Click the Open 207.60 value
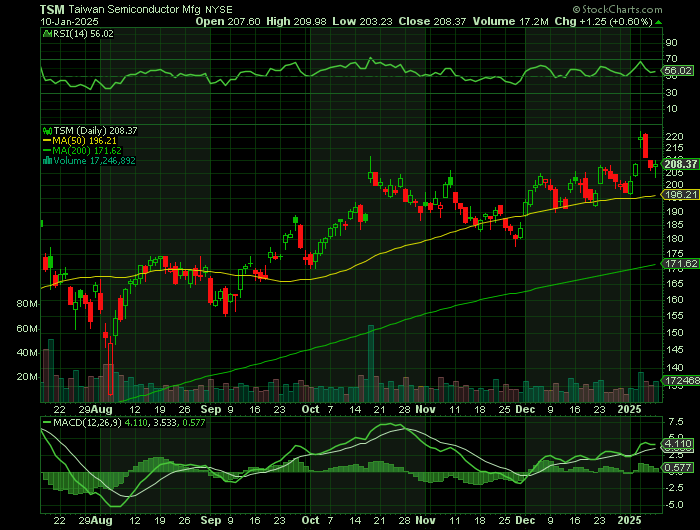Viewport: 700px width, 530px height. (228, 21)
